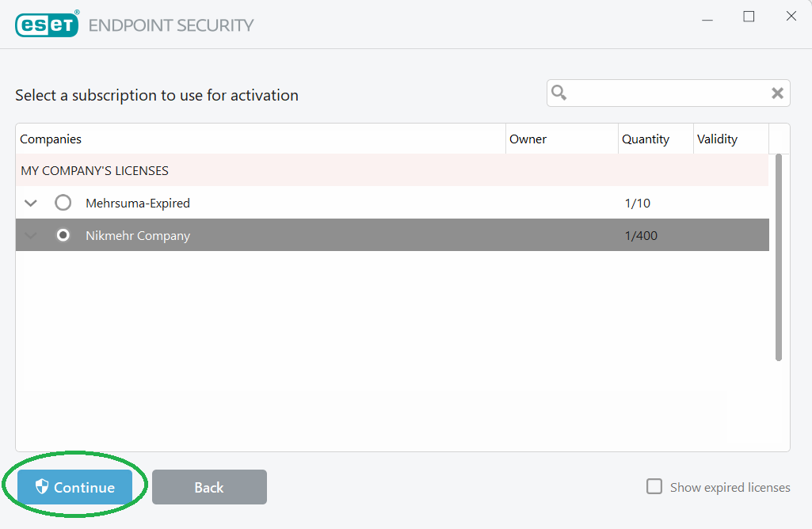Sort by the Companies column header
The height and width of the screenshot is (529, 812).
[x=51, y=139]
